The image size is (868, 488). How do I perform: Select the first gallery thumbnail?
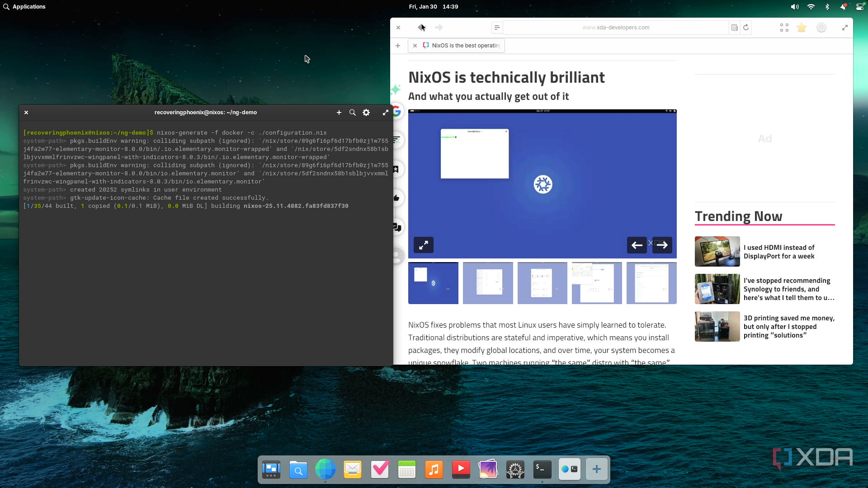[x=433, y=283]
